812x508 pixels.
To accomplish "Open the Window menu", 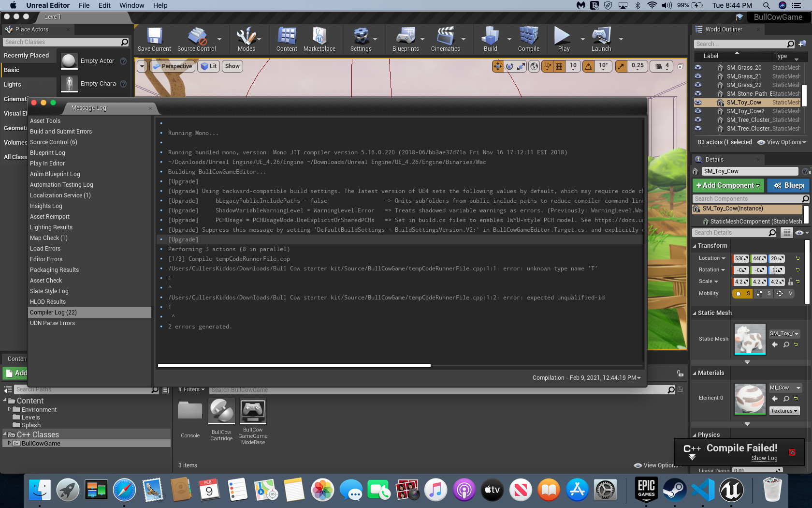I will (131, 5).
